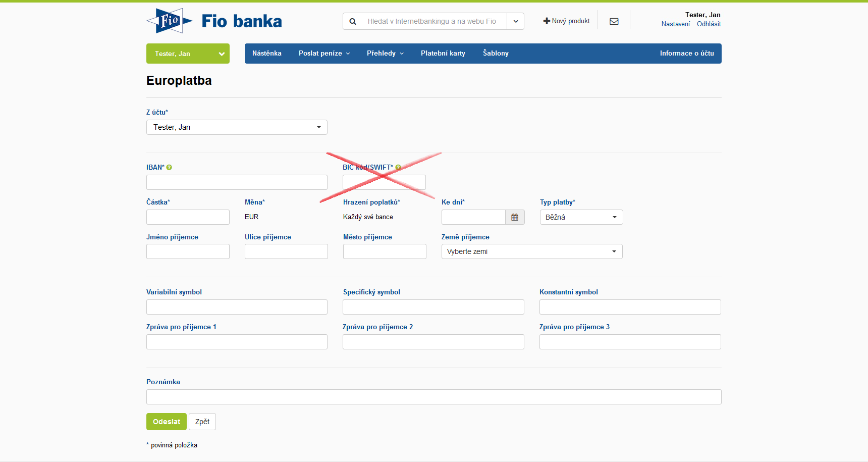
Task: Click into the Specifický symbol field
Action: [x=433, y=307]
